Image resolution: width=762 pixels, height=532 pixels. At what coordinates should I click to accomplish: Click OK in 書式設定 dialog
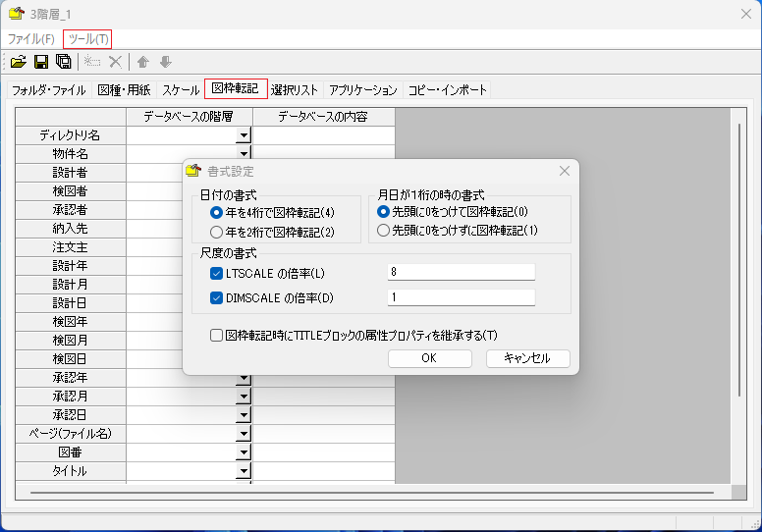point(429,358)
